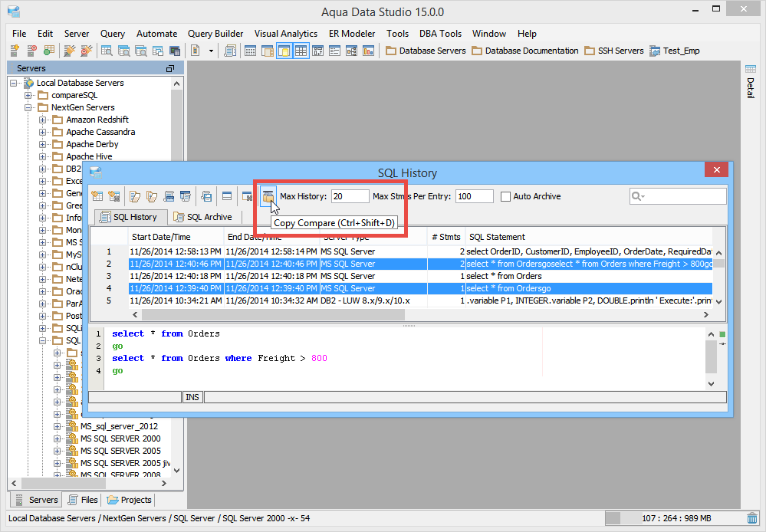Open the Query menu
766x532 pixels.
click(113, 34)
